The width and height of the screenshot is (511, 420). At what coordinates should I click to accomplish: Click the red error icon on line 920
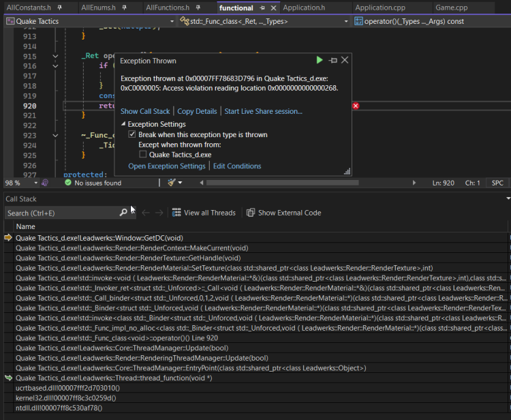tap(356, 106)
